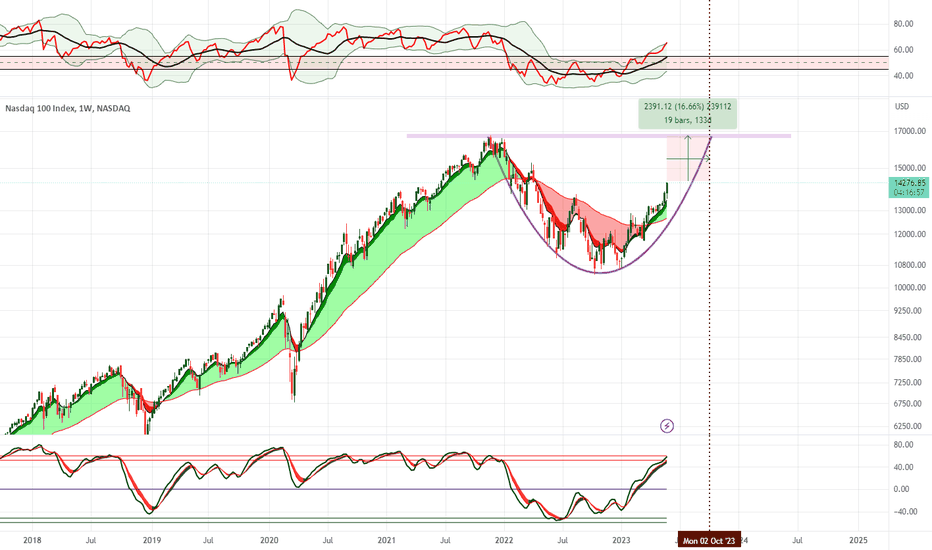The image size is (932, 550).
Task: Click the 2021 label on time axis
Action: click(x=387, y=540)
